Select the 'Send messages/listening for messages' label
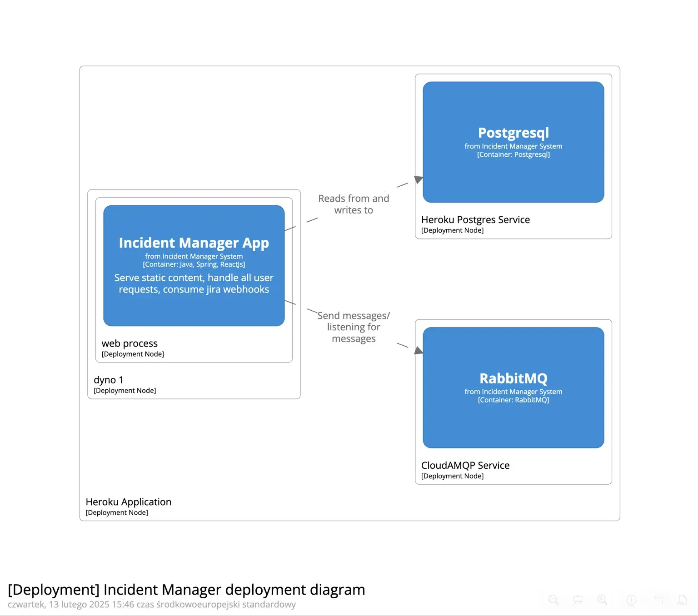 [x=354, y=327]
